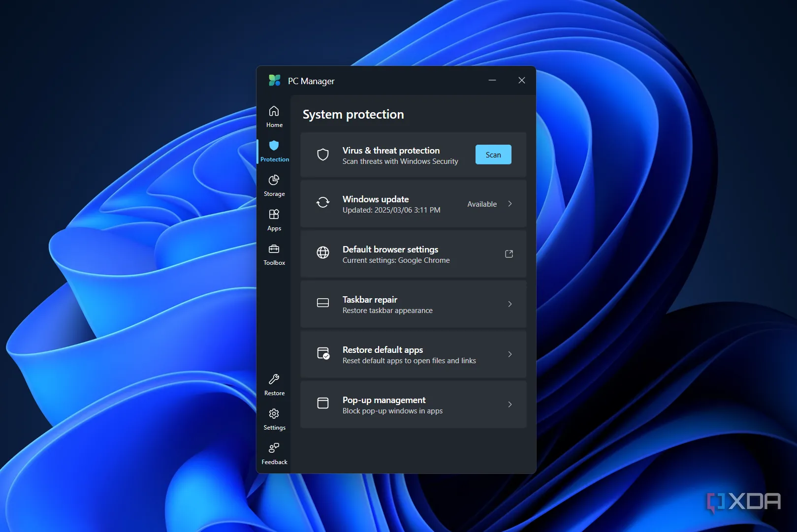797x532 pixels.
Task: Click Taskbar repair heading
Action: click(370, 299)
